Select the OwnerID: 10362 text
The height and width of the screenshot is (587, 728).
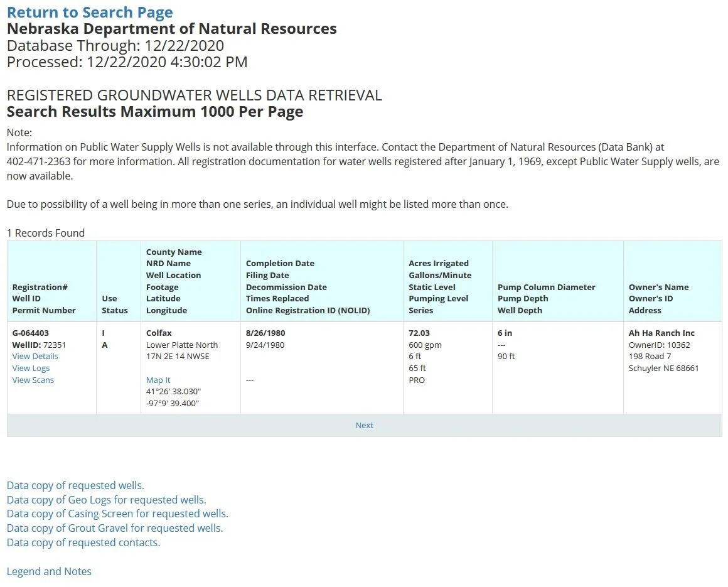pyautogui.click(x=660, y=345)
